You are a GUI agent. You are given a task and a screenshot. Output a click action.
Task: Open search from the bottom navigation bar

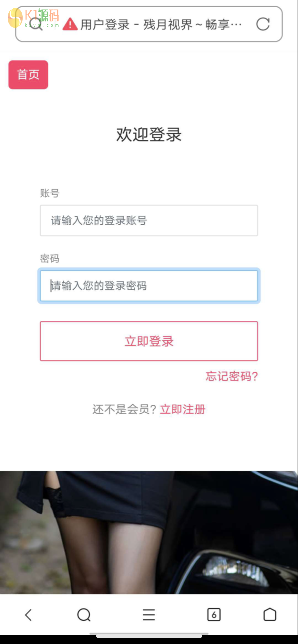click(84, 615)
